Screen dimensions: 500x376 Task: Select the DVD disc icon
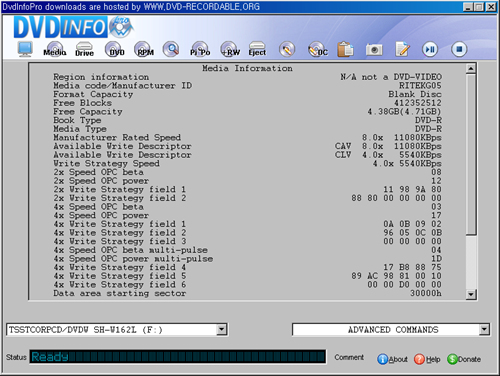(114, 49)
